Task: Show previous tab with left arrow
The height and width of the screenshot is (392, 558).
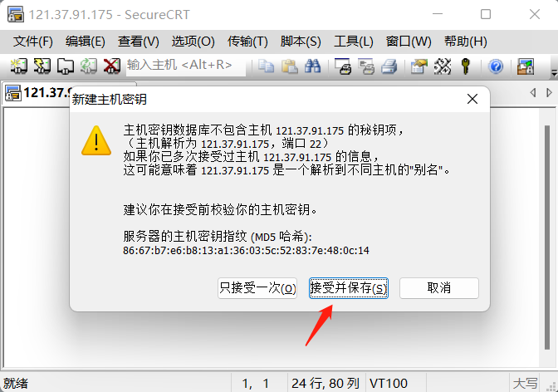Action: (533, 92)
